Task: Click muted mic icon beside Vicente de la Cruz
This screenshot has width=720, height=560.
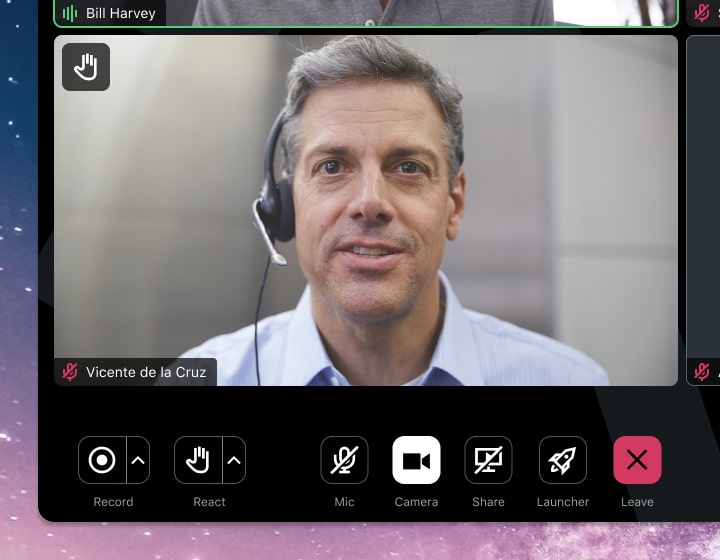Action: click(x=70, y=372)
